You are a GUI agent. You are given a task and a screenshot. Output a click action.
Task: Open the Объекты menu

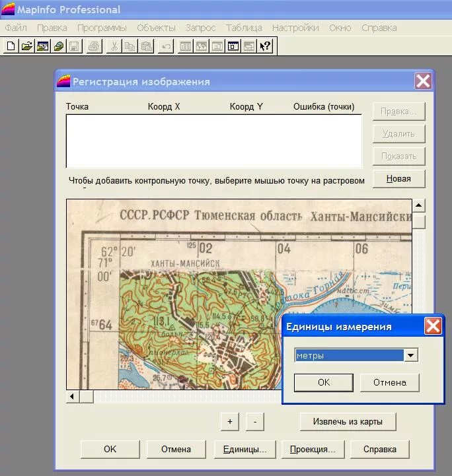coord(156,28)
